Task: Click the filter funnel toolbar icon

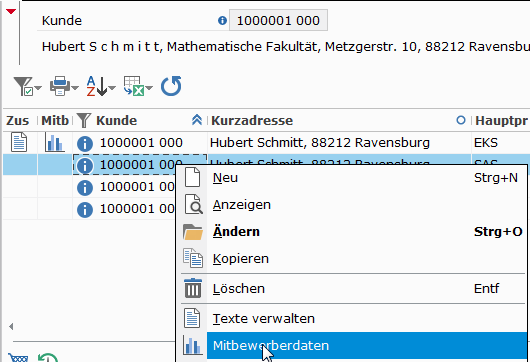Action: pyautogui.click(x=23, y=86)
